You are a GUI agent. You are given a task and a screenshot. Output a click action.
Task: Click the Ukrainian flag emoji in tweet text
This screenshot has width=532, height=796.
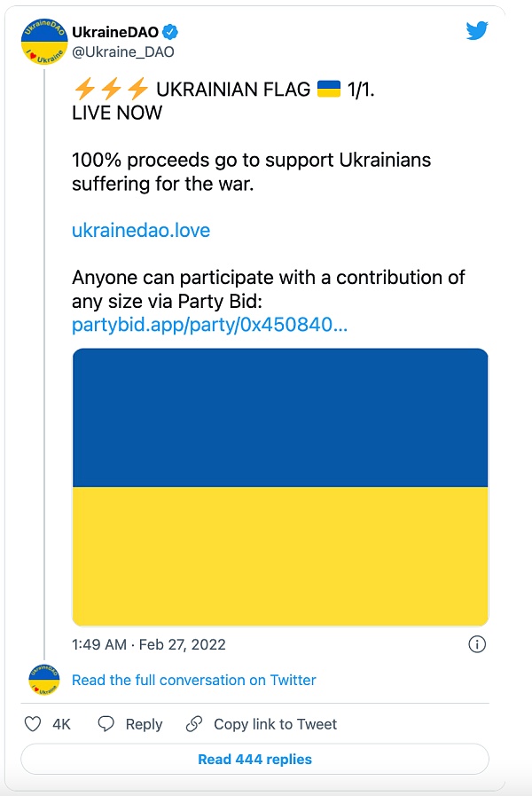[329, 89]
